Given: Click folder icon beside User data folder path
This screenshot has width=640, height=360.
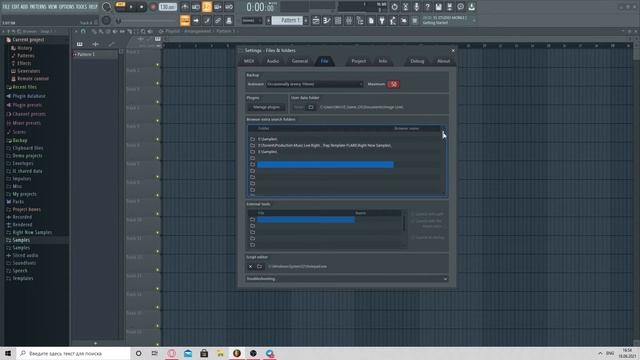Looking at the screenshot, I should (311, 107).
